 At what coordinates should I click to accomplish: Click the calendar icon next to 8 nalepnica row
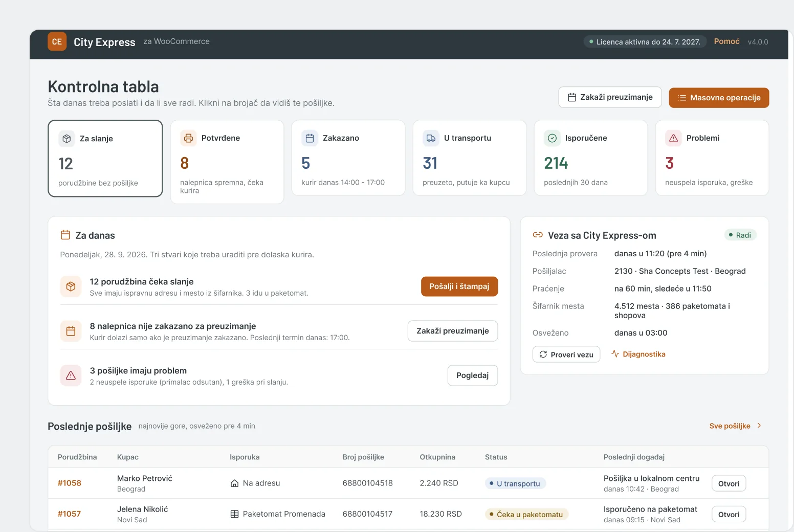coord(71,331)
